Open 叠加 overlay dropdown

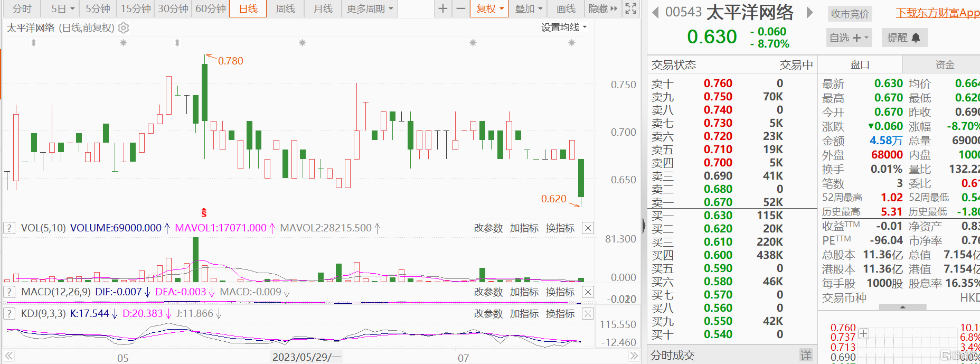528,8
